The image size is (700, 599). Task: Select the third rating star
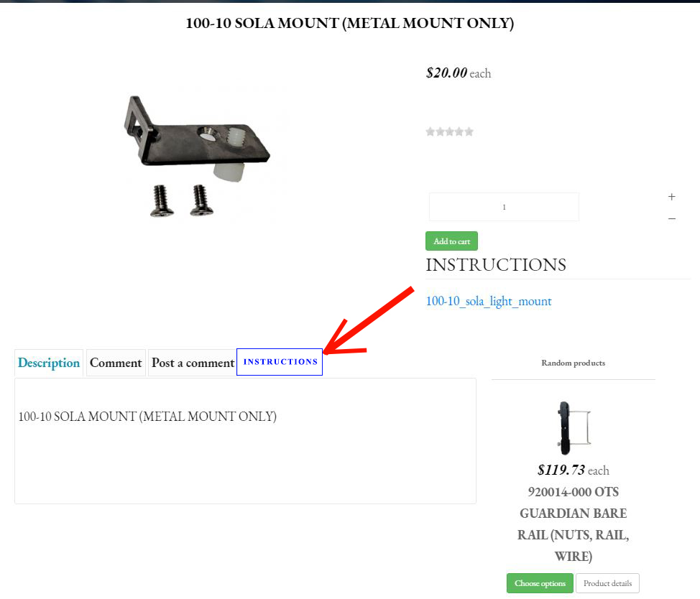[450, 131]
